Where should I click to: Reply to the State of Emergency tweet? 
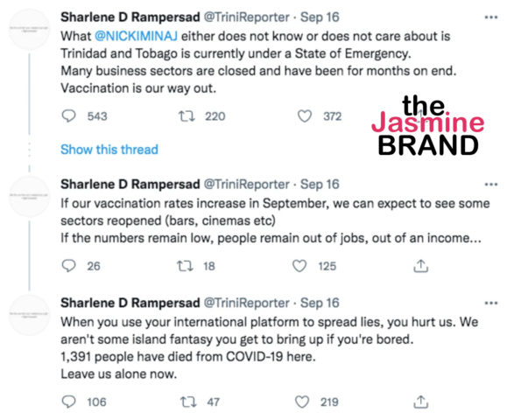click(69, 116)
